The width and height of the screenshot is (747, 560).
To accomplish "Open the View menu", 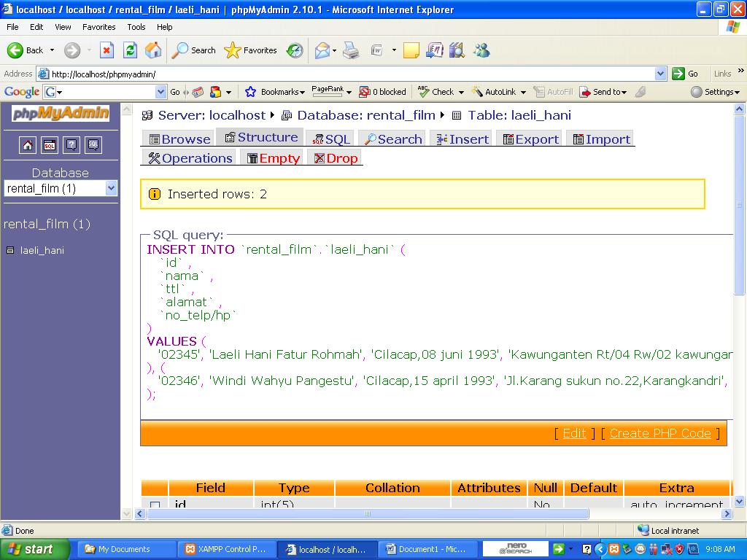I will 63,27.
